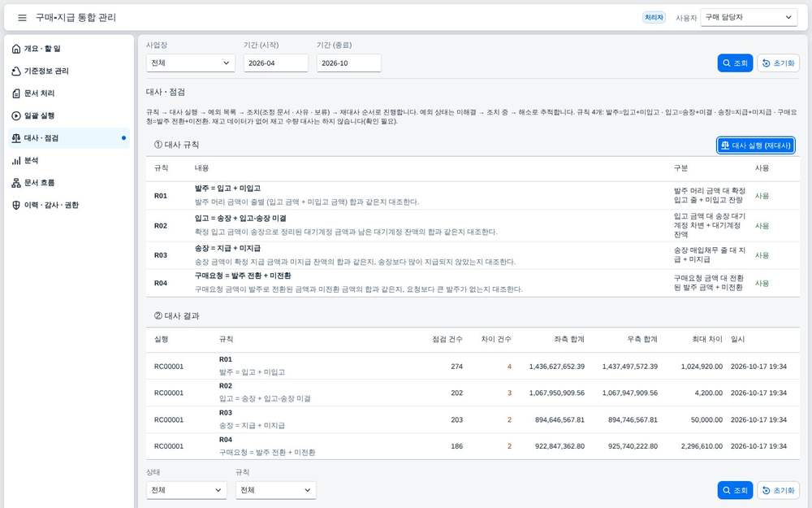
Task: Click the 최대 차이 column header
Action: [x=707, y=340]
